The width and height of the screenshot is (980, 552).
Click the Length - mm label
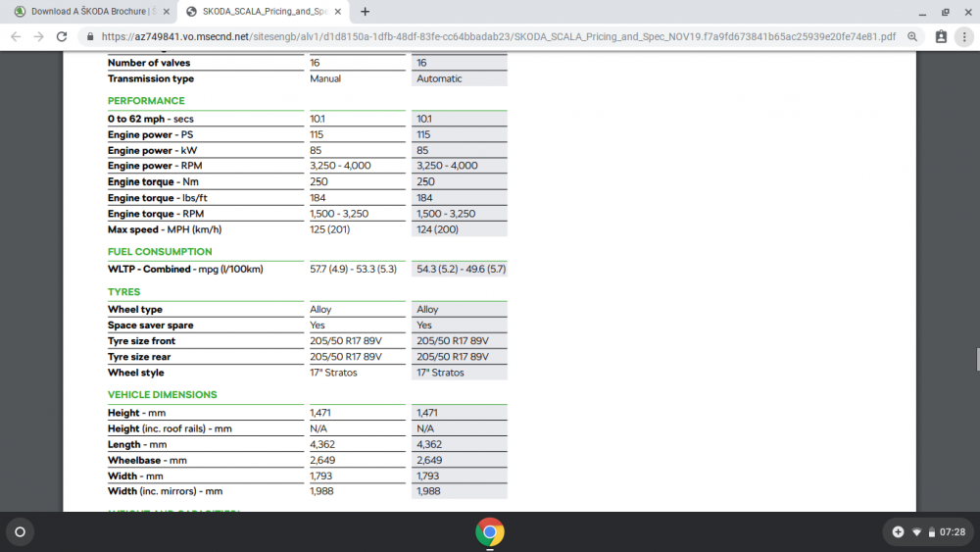(x=137, y=444)
